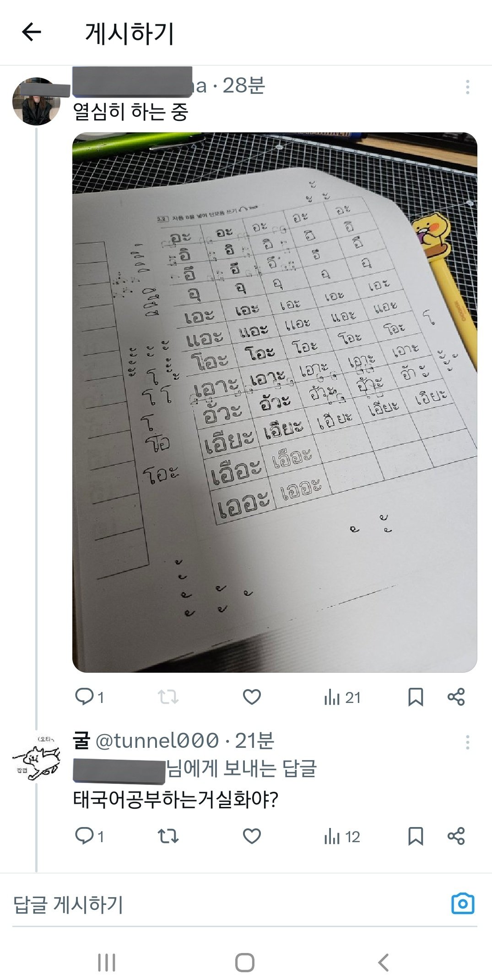Attach a photo using the camera icon
Image resolution: width=492 pixels, height=980 pixels.
463,904
